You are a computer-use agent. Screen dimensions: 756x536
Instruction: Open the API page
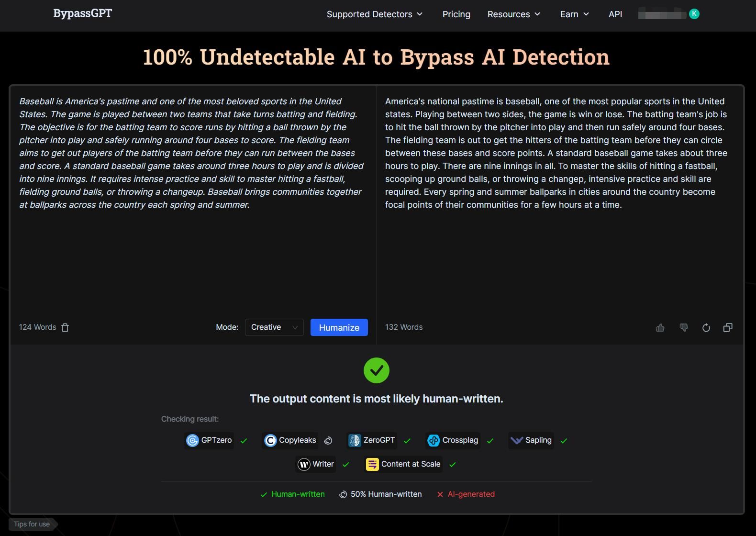coord(615,14)
